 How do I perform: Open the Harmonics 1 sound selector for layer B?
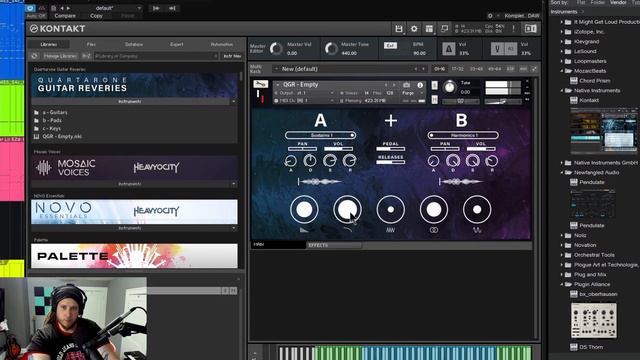tap(463, 135)
